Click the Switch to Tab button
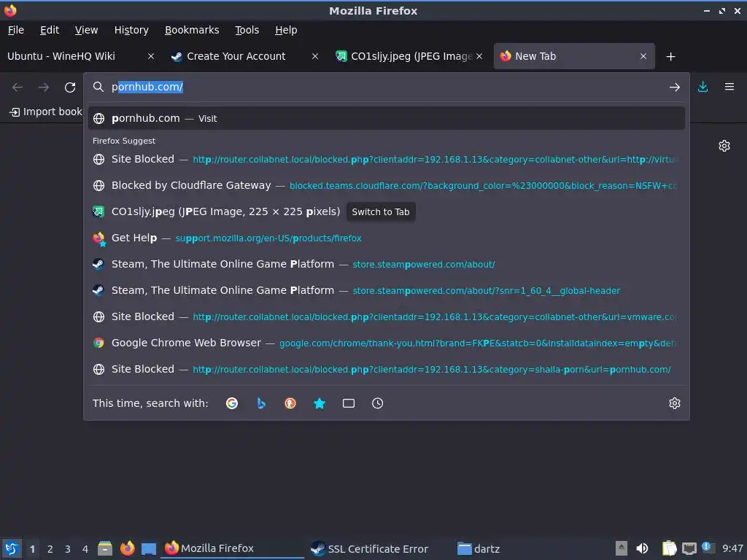The height and width of the screenshot is (560, 747). click(x=381, y=212)
